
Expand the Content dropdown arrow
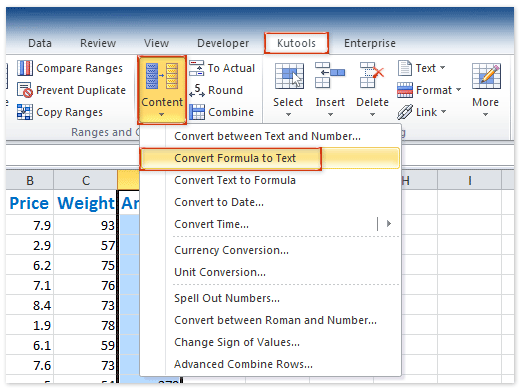point(162,114)
